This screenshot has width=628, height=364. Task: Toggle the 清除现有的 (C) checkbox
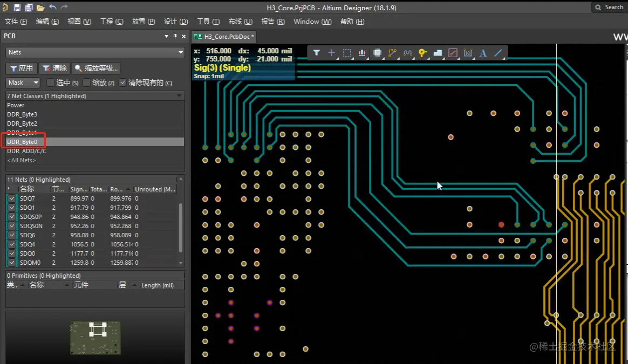(123, 83)
